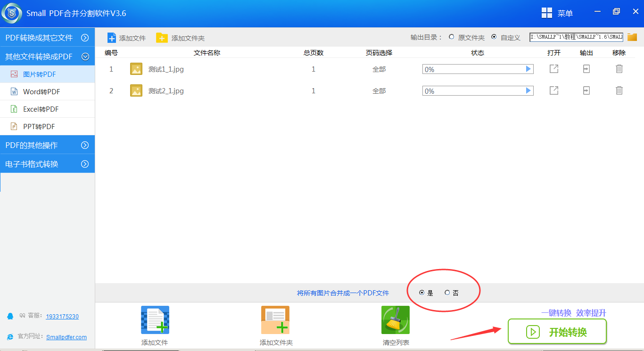The height and width of the screenshot is (351, 644).
Task: Minimize the Small PDF window
Action: click(x=598, y=12)
